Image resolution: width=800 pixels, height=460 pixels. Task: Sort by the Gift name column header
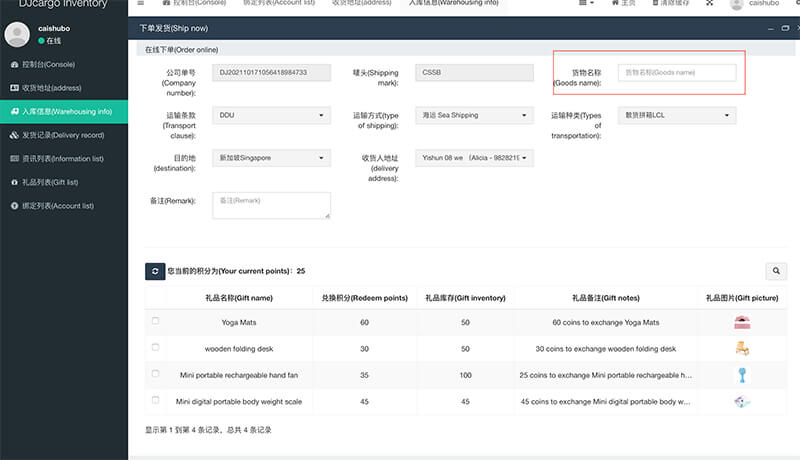click(239, 298)
